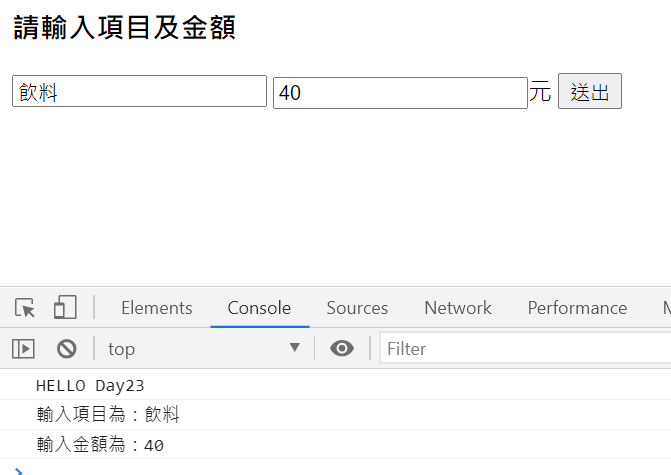Open the Sources tab
This screenshot has width=671, height=475.
[x=357, y=308]
